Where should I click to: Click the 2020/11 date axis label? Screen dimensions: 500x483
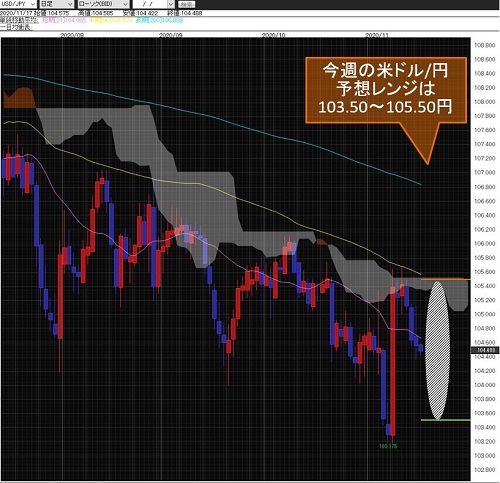click(377, 35)
